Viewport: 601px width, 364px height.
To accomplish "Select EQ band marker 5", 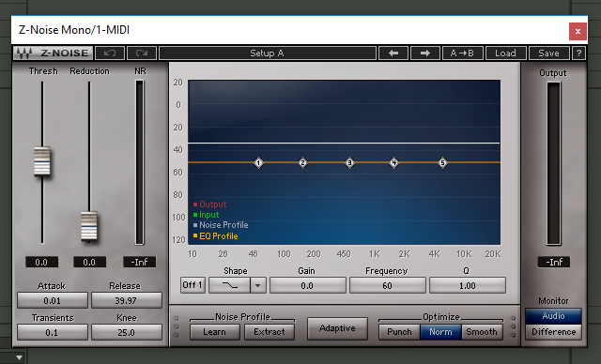I will point(442,163).
